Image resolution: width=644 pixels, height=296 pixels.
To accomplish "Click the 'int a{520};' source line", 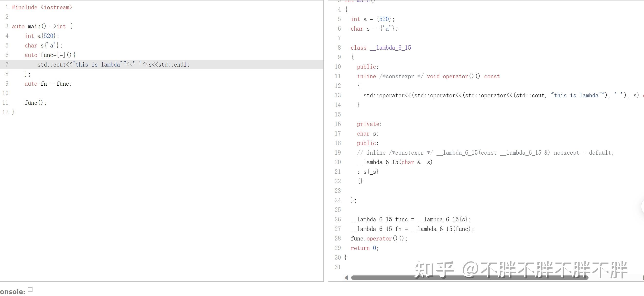I will click(42, 36).
